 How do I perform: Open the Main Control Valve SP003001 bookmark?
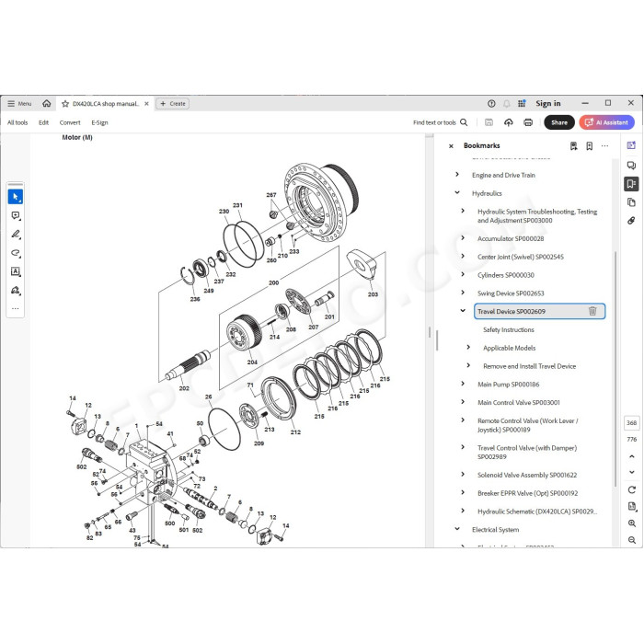pos(518,403)
